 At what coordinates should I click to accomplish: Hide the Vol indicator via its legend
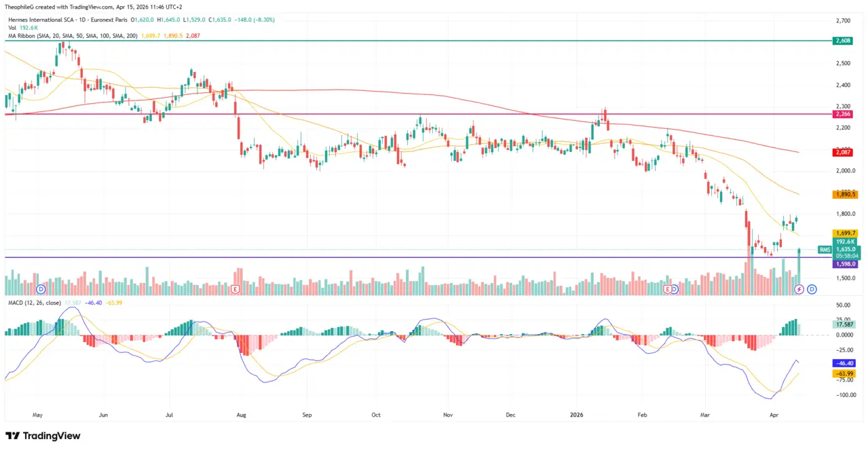pyautogui.click(x=14, y=27)
